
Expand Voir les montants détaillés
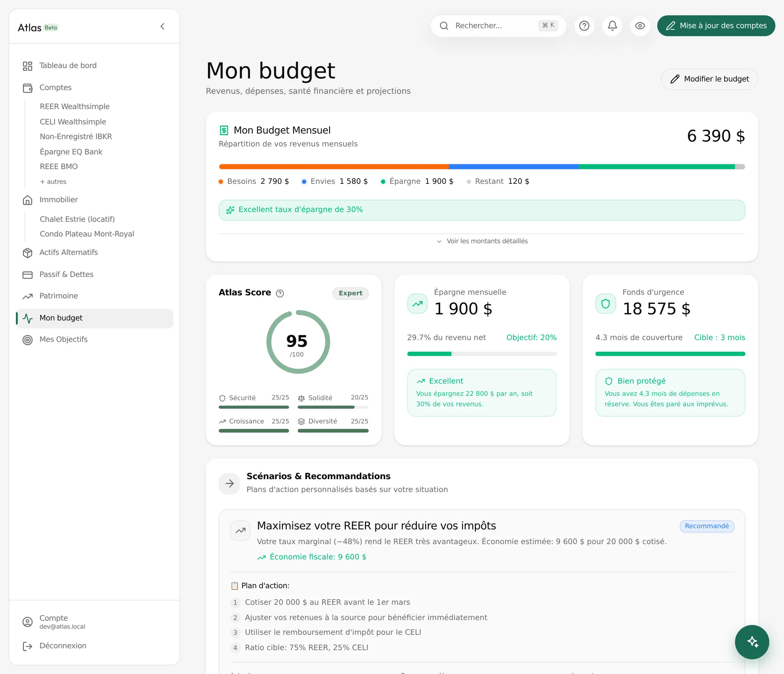click(482, 241)
